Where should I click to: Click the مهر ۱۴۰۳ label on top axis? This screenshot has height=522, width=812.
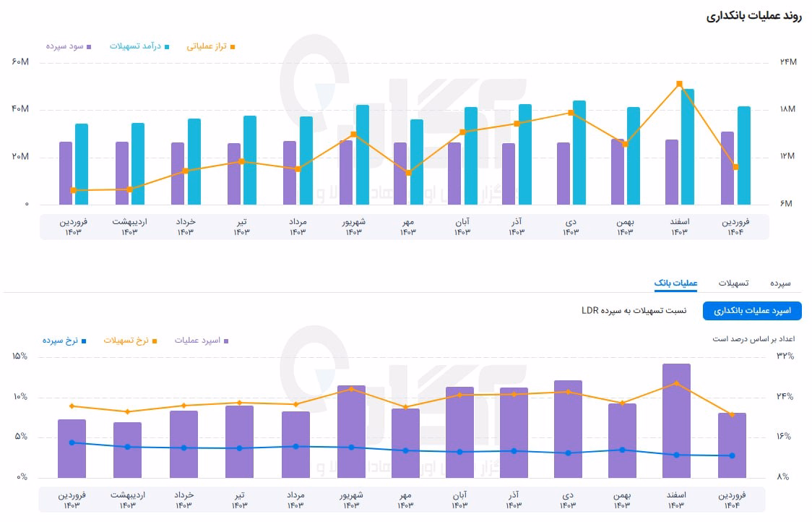[408, 226]
